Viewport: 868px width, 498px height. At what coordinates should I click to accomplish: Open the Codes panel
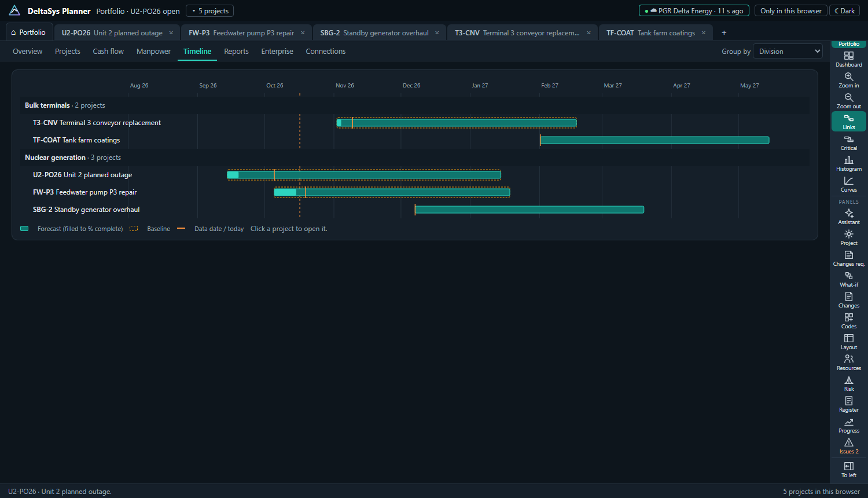(x=849, y=321)
